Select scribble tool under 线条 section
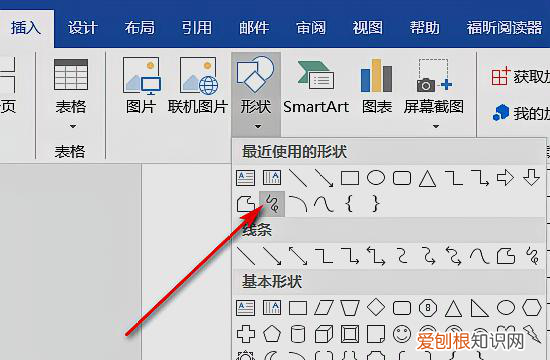This screenshot has width=550, height=360. [532, 256]
